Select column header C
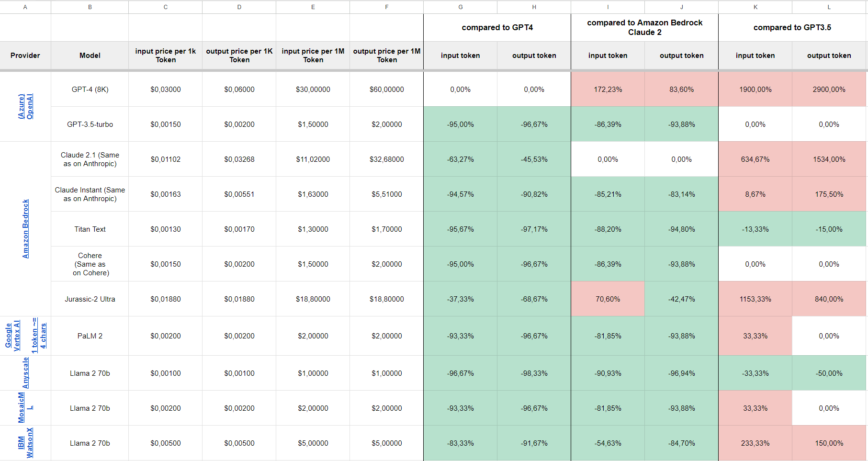The image size is (868, 461). (165, 7)
